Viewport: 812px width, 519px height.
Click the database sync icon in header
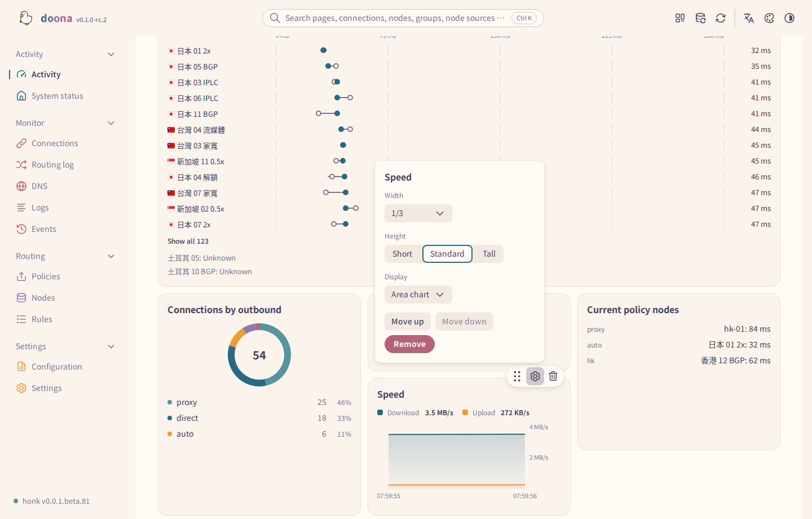pos(700,18)
